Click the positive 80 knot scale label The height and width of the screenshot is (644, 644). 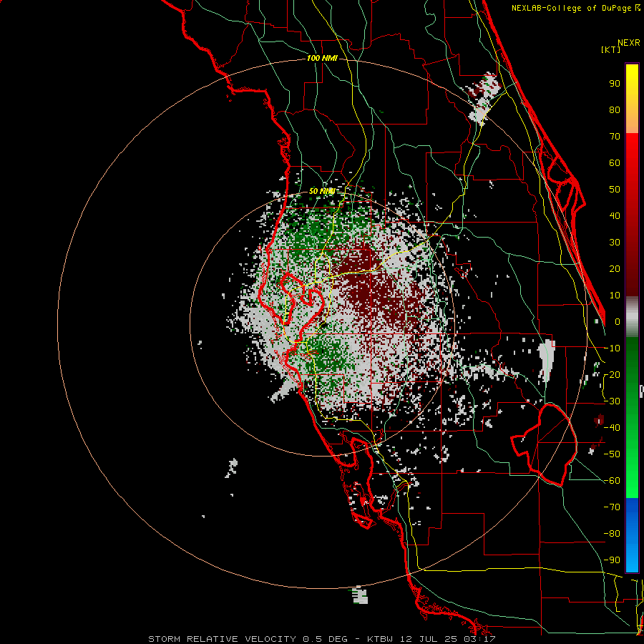click(x=615, y=109)
